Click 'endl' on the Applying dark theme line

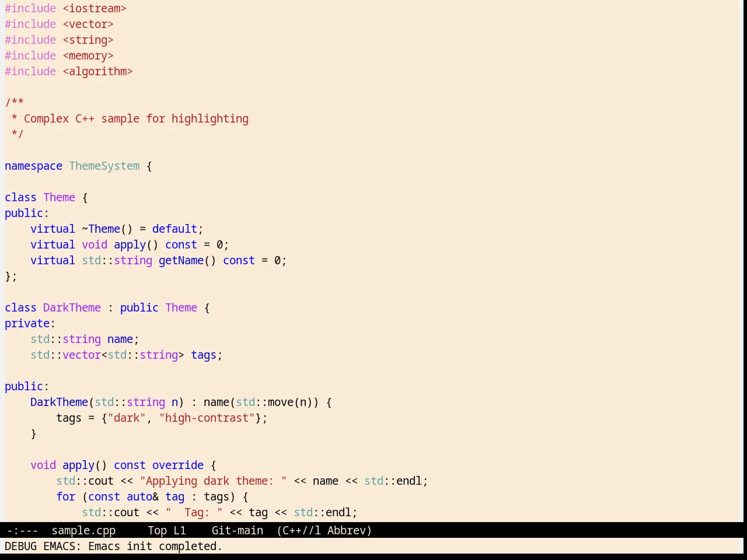click(x=409, y=481)
